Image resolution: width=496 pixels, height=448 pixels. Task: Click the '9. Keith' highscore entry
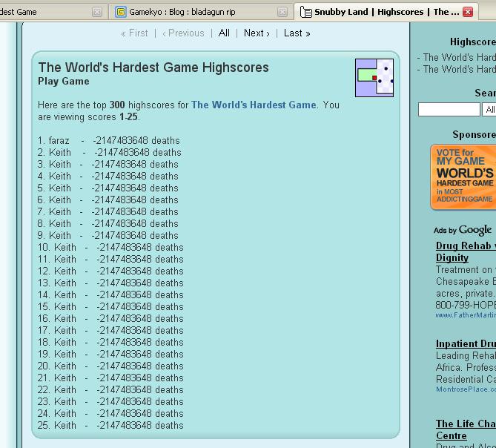pos(108,235)
